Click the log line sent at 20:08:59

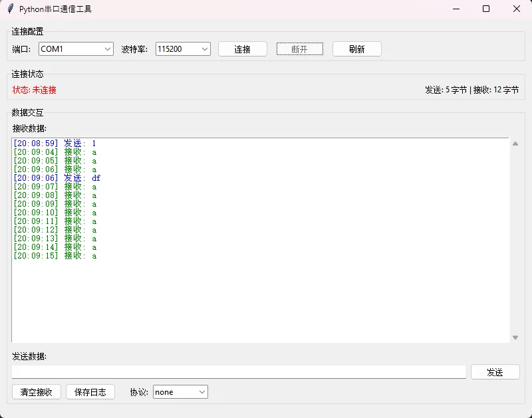[x=55, y=144]
